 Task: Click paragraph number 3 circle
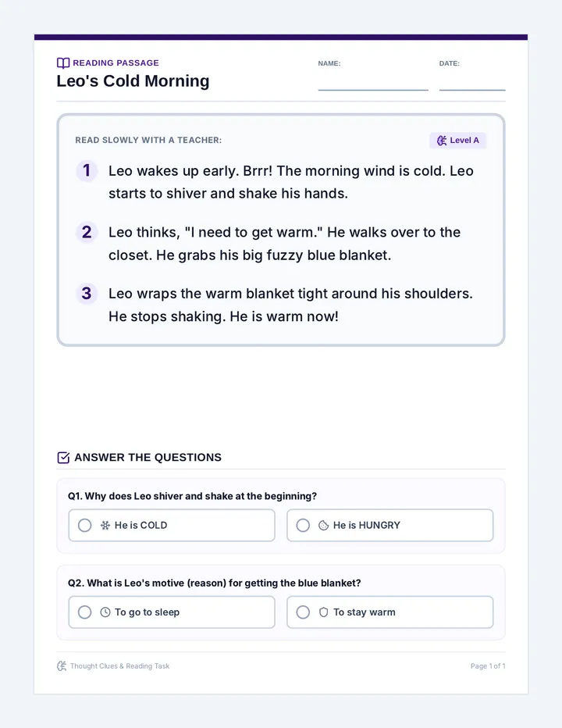coord(87,294)
